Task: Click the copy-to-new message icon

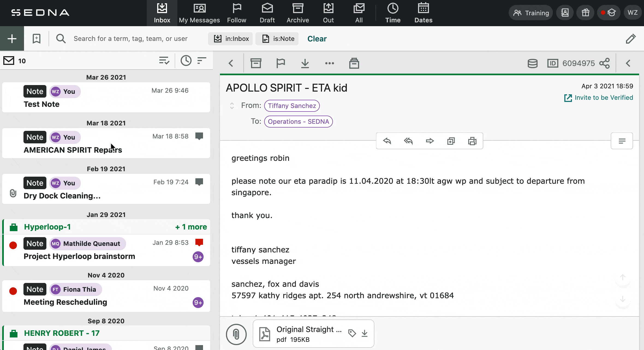Action: pyautogui.click(x=451, y=141)
